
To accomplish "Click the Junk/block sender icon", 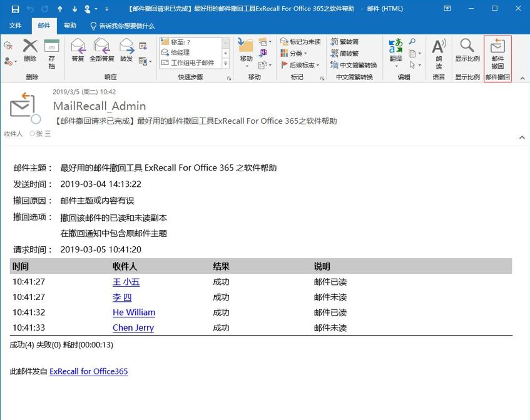I will click(8, 61).
